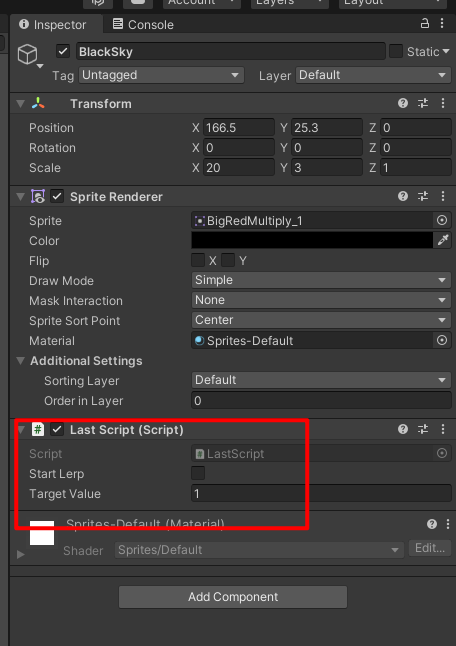
Task: Switch to the Console tab
Action: tap(143, 24)
